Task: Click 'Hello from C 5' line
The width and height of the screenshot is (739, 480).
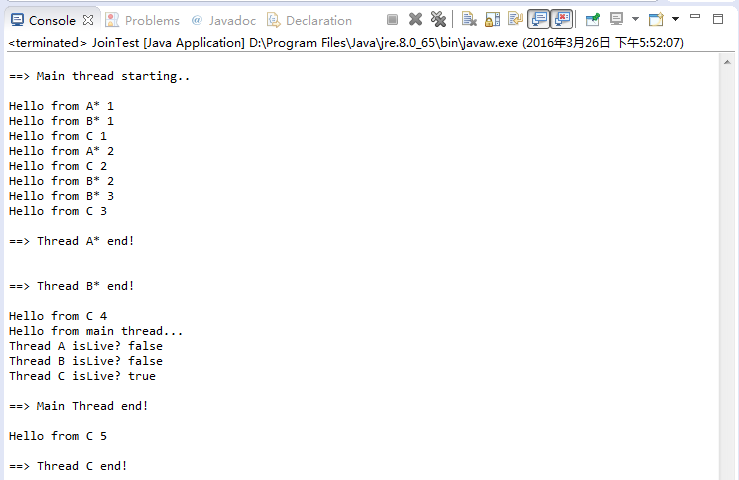Action: click(58, 436)
